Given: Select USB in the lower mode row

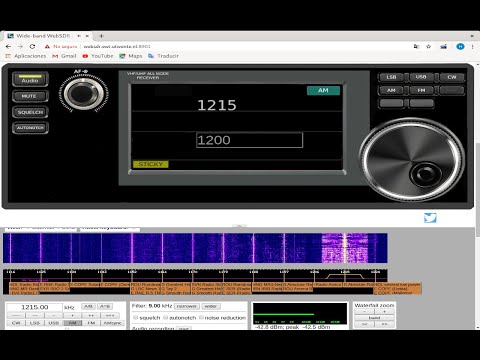Looking at the screenshot, I should 54,323.
